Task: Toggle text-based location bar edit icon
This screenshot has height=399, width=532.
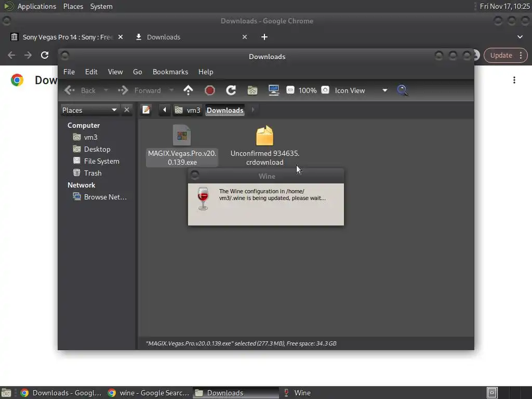Action: click(146, 110)
